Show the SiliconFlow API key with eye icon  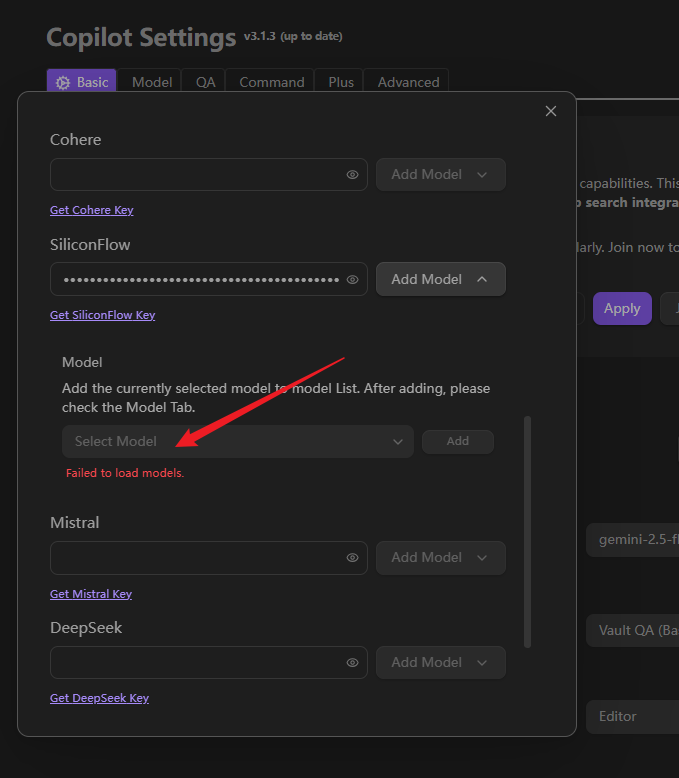(x=353, y=279)
